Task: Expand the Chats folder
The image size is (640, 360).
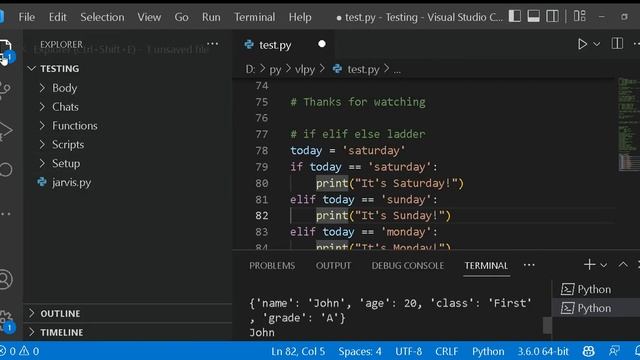Action: [128, 107]
